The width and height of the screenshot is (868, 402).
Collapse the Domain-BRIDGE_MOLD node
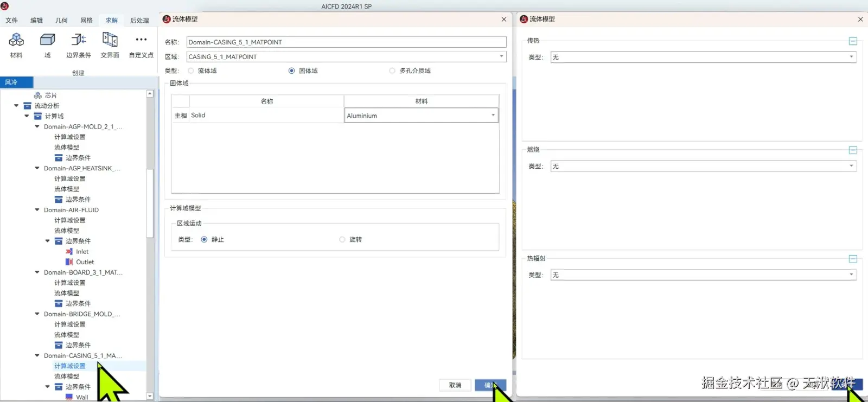coord(37,314)
